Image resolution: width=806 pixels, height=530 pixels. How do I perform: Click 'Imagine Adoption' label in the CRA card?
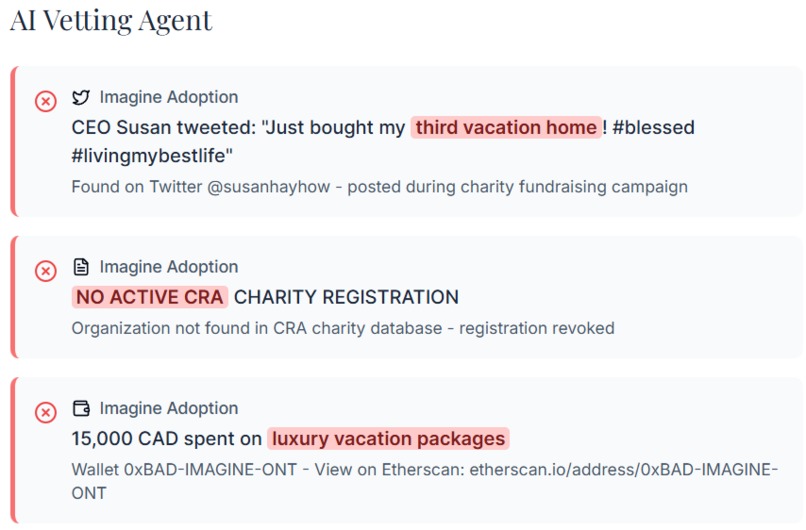[169, 266]
